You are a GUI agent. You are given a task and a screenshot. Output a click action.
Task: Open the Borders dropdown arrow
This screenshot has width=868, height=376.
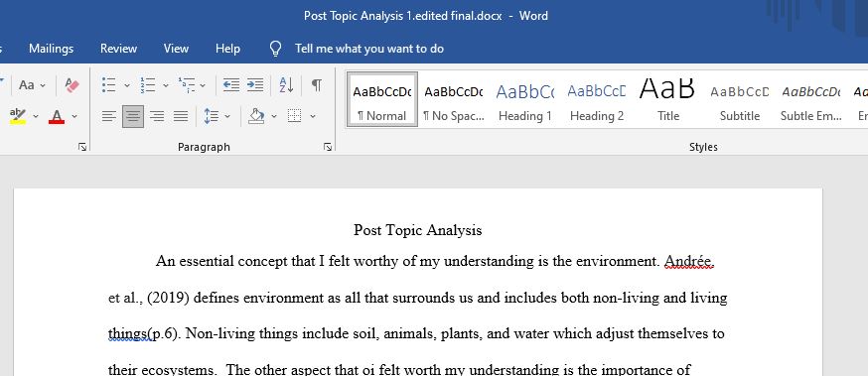(313, 117)
